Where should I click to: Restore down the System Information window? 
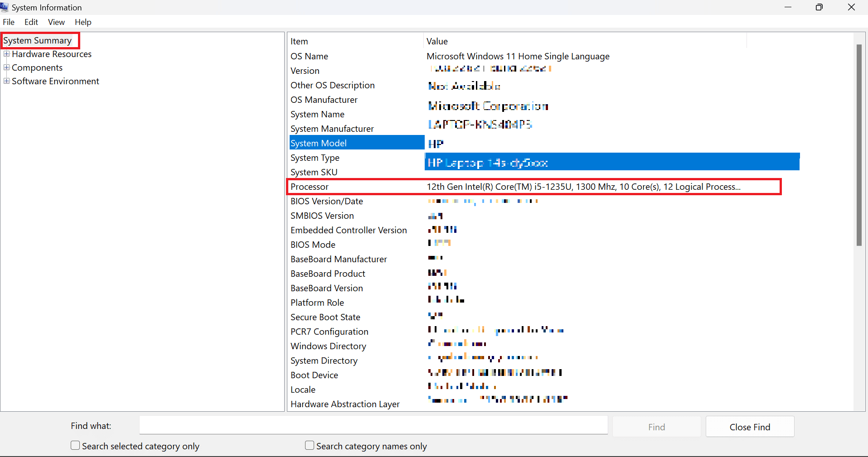(819, 7)
